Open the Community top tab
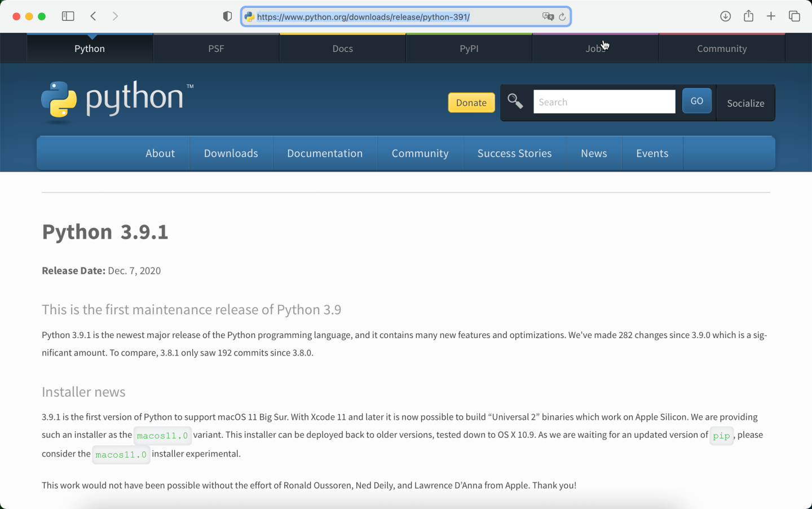This screenshot has width=812, height=509. coord(722,49)
